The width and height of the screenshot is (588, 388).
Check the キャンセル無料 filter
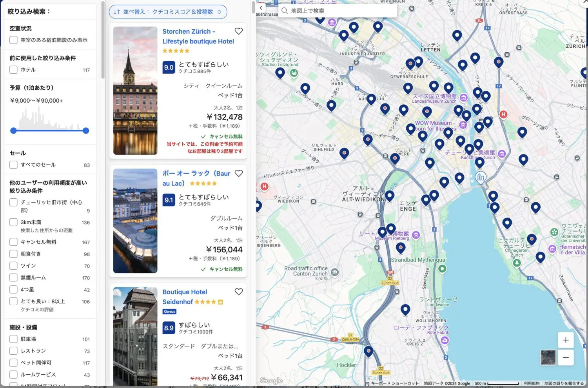tap(13, 242)
